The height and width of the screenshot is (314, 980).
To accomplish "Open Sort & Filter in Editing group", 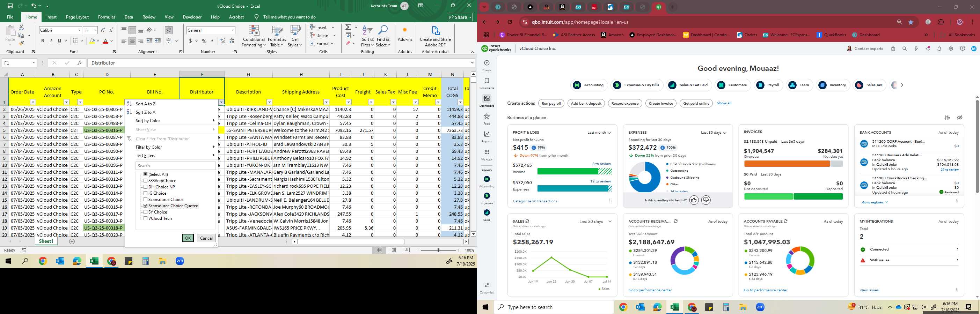I will click(367, 36).
